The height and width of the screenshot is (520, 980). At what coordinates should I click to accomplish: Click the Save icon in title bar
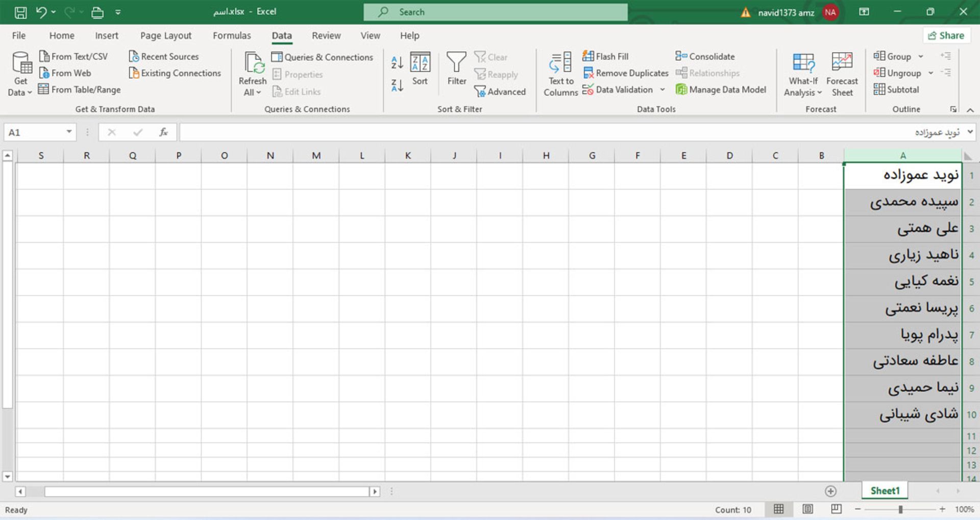tap(20, 12)
